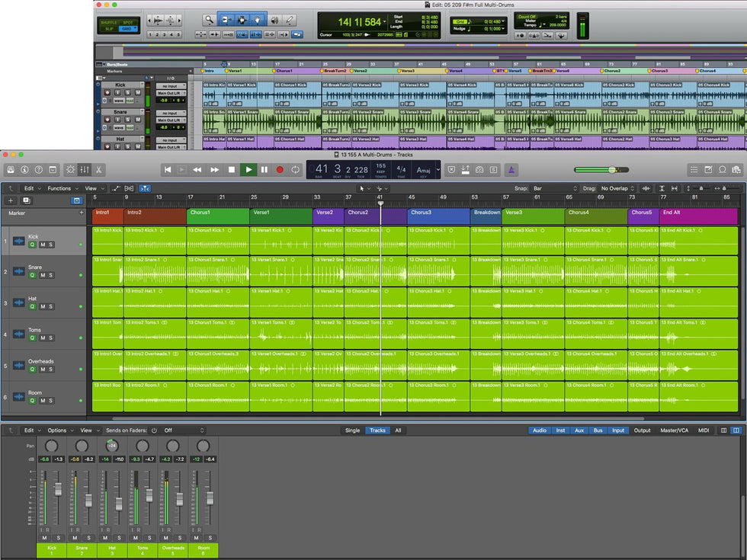Select the Pencil tool in Pro Tools

pyautogui.click(x=290, y=20)
